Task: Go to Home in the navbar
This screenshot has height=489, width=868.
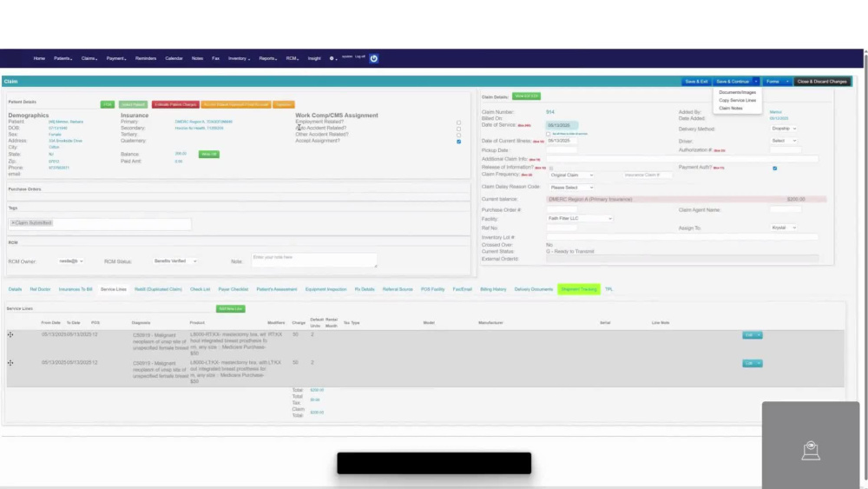Action: coord(39,58)
